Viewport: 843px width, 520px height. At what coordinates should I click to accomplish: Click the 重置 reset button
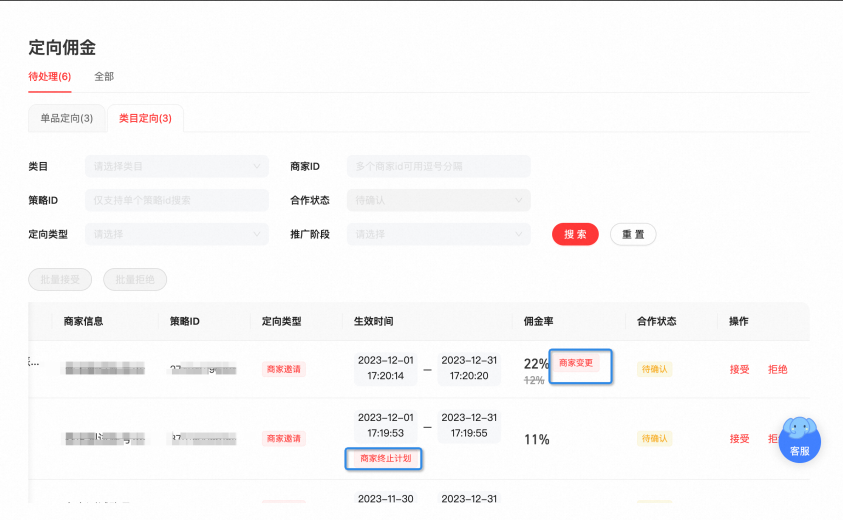click(x=633, y=234)
